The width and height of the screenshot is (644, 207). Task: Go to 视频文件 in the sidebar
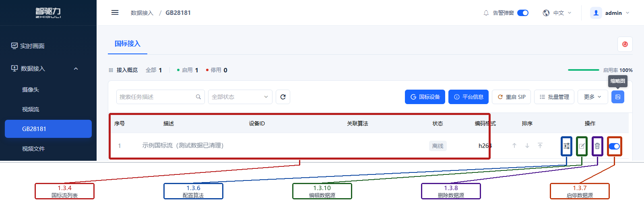click(x=48, y=149)
